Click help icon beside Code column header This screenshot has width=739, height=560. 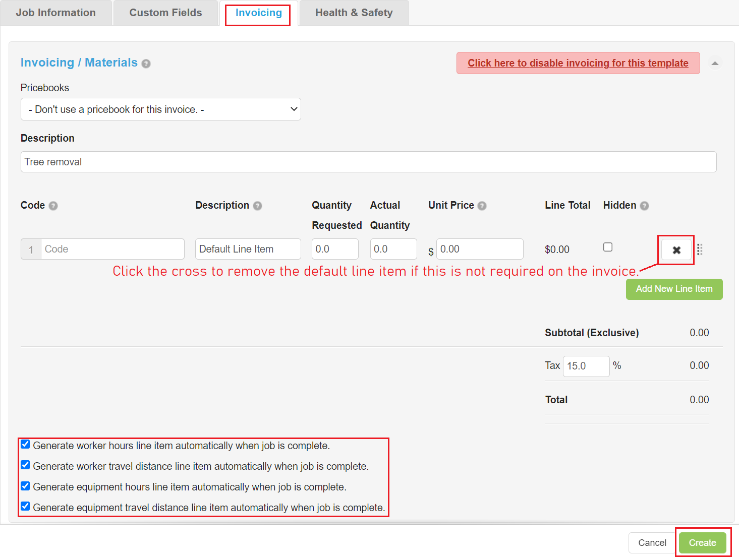53,206
